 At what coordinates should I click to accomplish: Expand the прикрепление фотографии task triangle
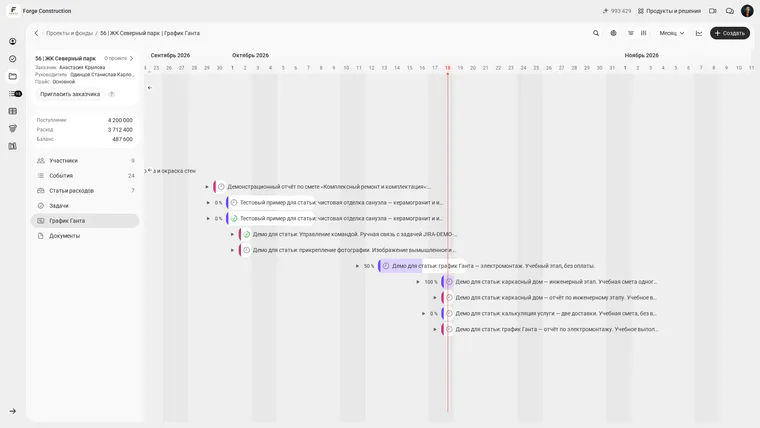click(x=232, y=250)
